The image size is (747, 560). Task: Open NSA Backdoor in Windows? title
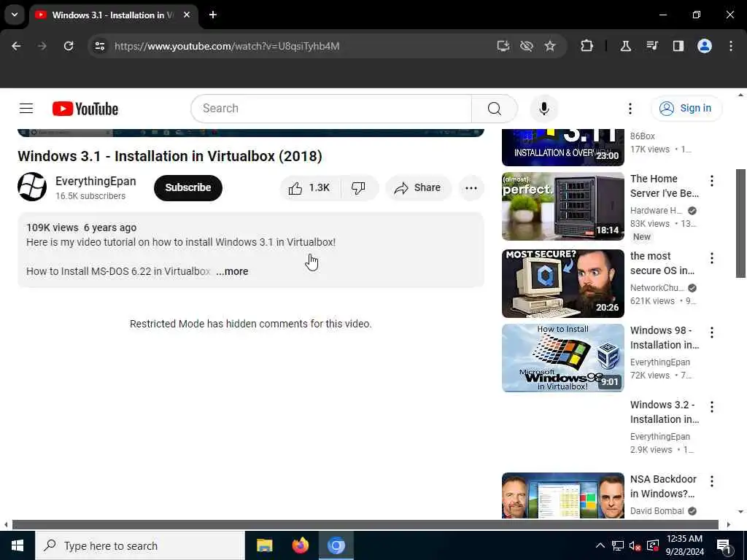[x=663, y=486]
